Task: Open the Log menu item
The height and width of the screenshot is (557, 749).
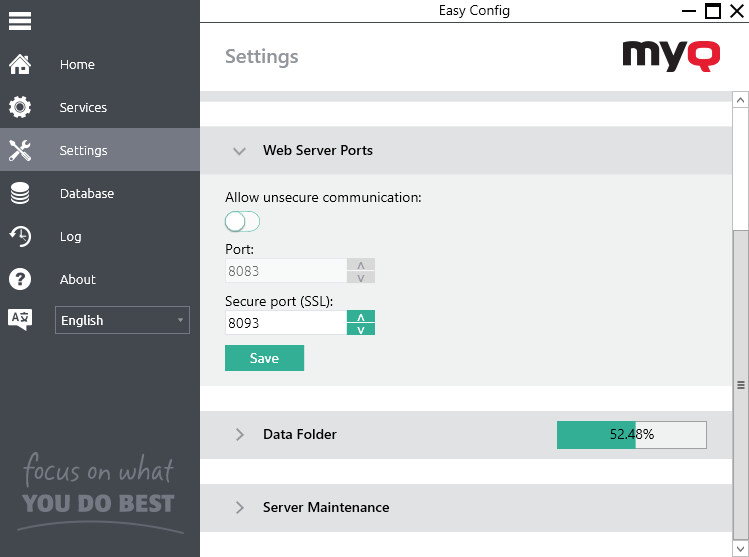Action: (x=70, y=237)
